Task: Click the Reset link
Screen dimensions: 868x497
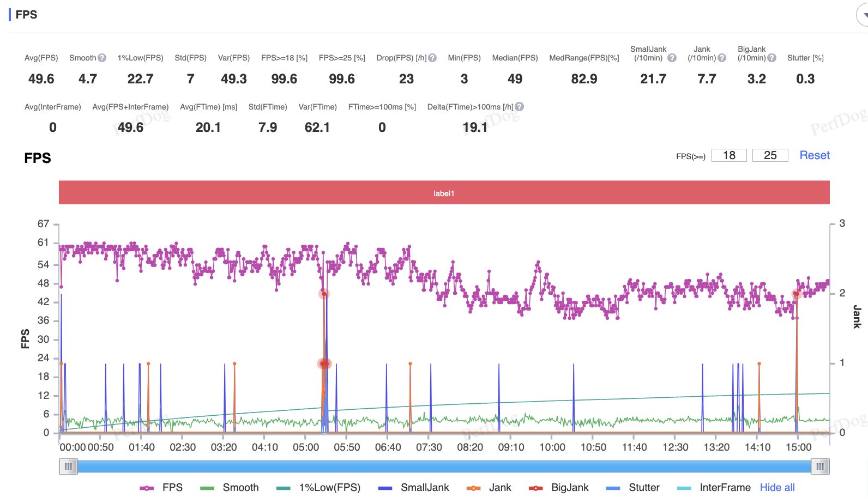Action: pyautogui.click(x=815, y=155)
